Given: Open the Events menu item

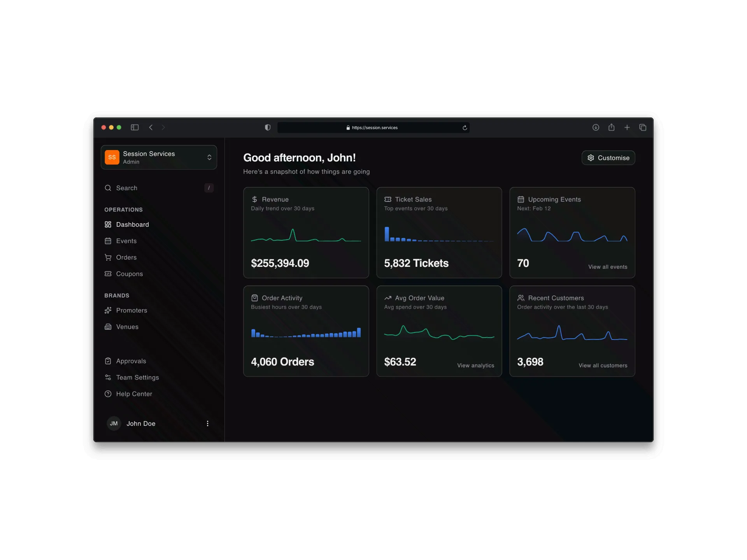Looking at the screenshot, I should [126, 241].
